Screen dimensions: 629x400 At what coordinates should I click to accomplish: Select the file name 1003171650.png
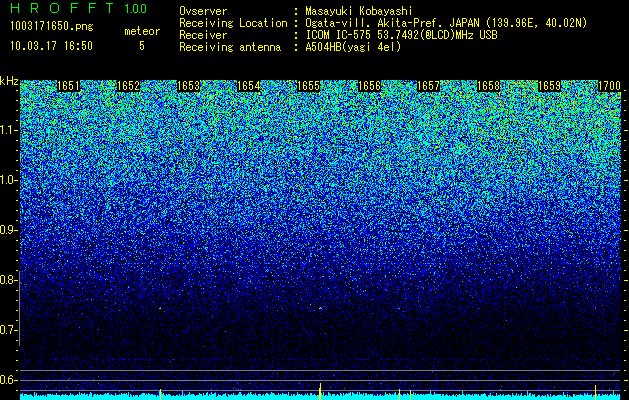point(52,26)
